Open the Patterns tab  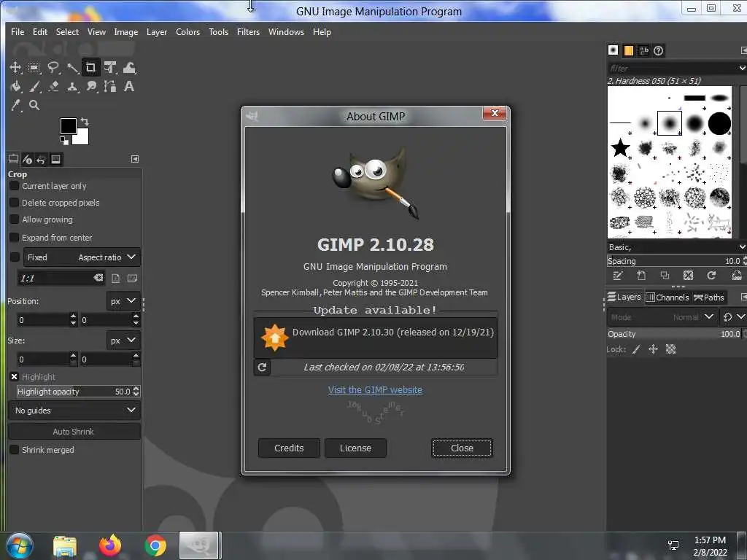628,50
